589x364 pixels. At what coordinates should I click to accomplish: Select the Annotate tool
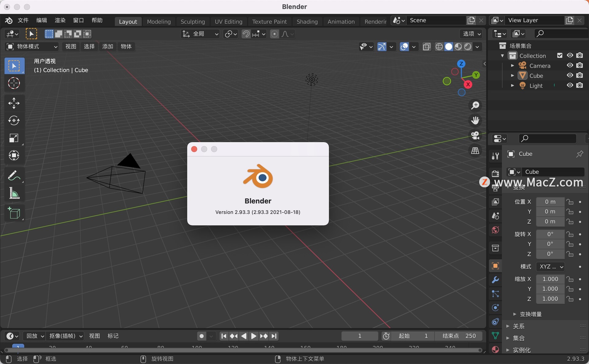14,176
